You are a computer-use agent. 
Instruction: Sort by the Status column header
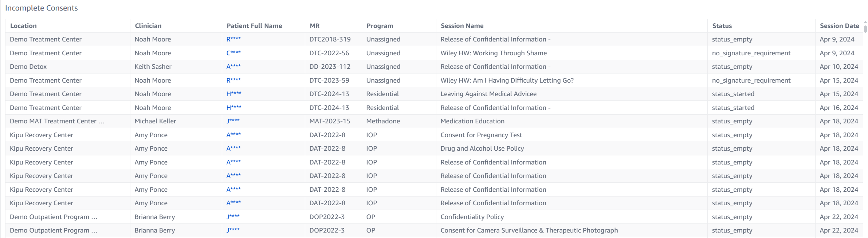point(722,26)
